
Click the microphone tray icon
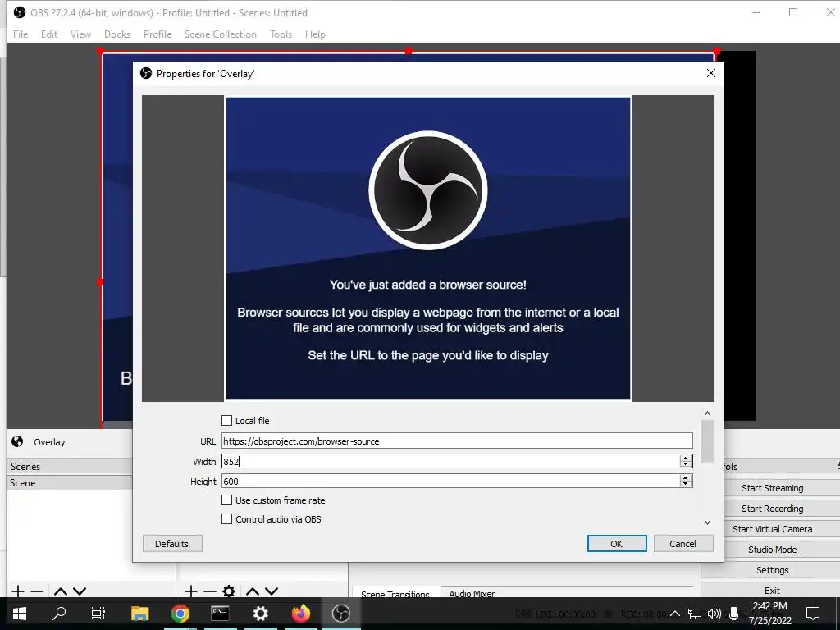click(x=733, y=614)
